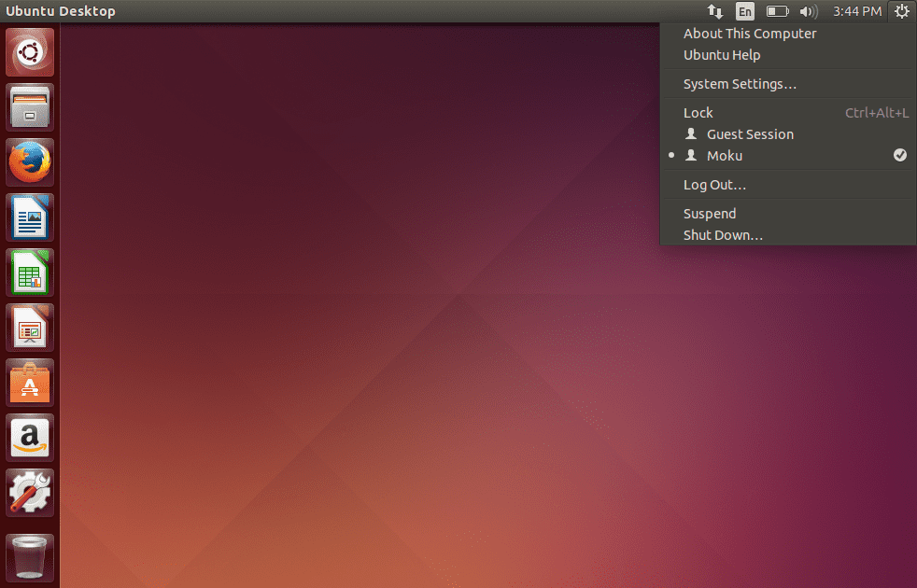Open the En keyboard layout indicator

click(744, 11)
